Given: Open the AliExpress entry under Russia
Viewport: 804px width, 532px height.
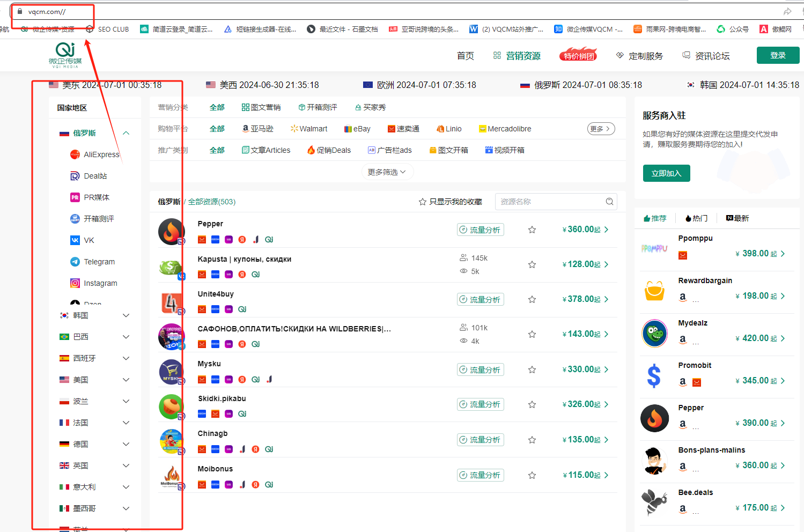Looking at the screenshot, I should tap(95, 154).
